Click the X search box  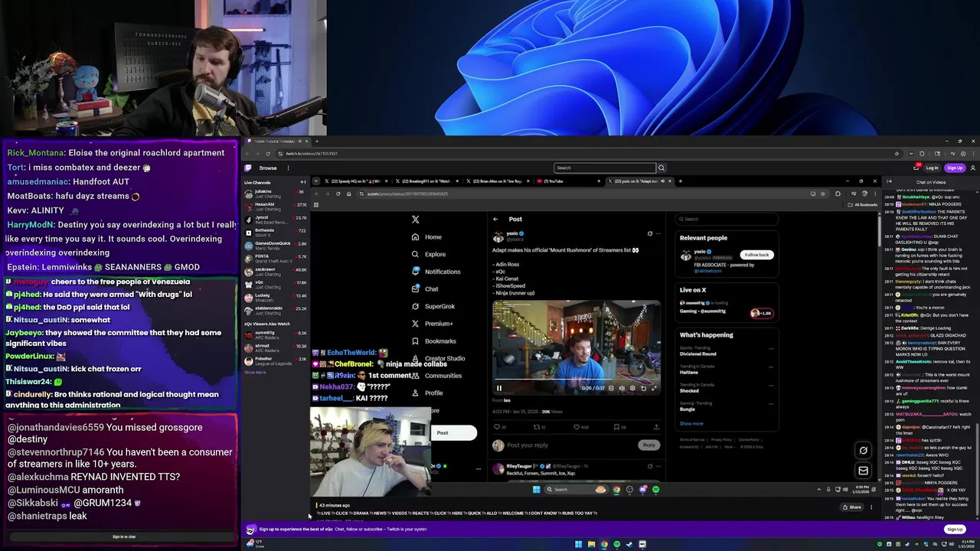click(x=726, y=219)
